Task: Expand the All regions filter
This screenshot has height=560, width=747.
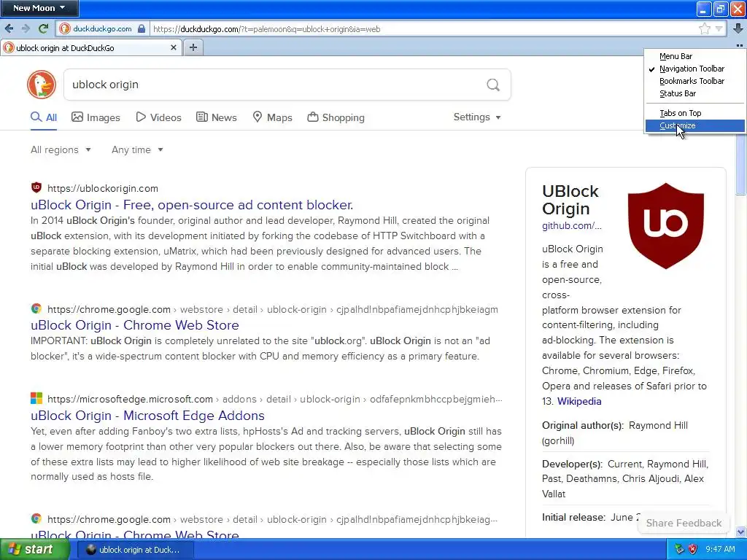Action: 61,149
